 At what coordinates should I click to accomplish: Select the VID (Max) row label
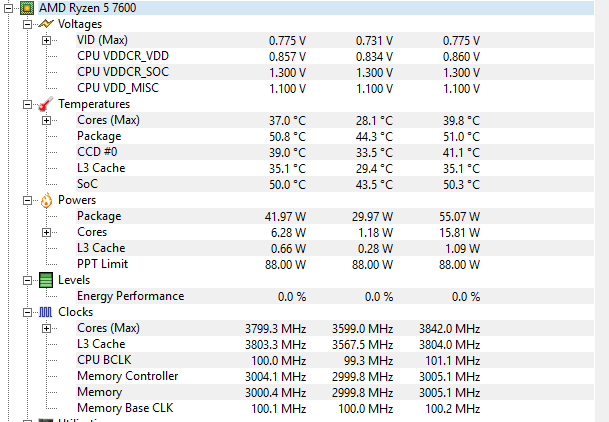click(x=102, y=40)
